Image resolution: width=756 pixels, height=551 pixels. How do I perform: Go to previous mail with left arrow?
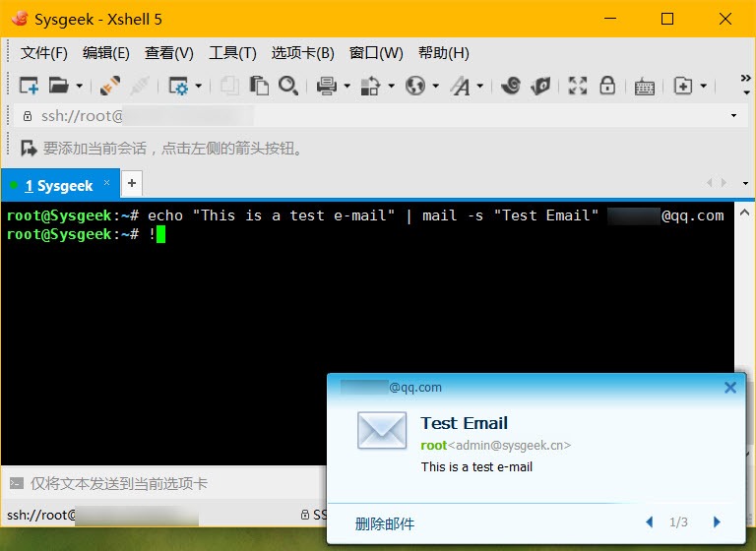(650, 521)
